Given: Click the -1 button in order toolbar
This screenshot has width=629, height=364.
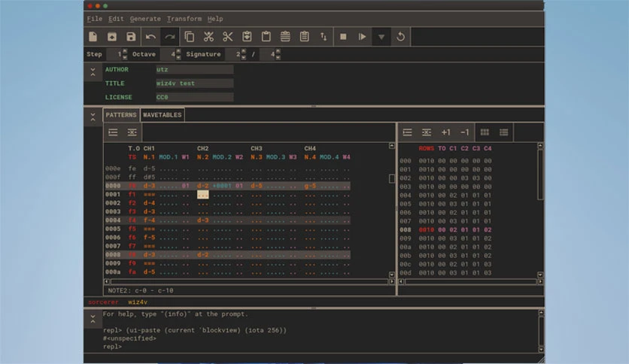Looking at the screenshot, I should pos(464,132).
